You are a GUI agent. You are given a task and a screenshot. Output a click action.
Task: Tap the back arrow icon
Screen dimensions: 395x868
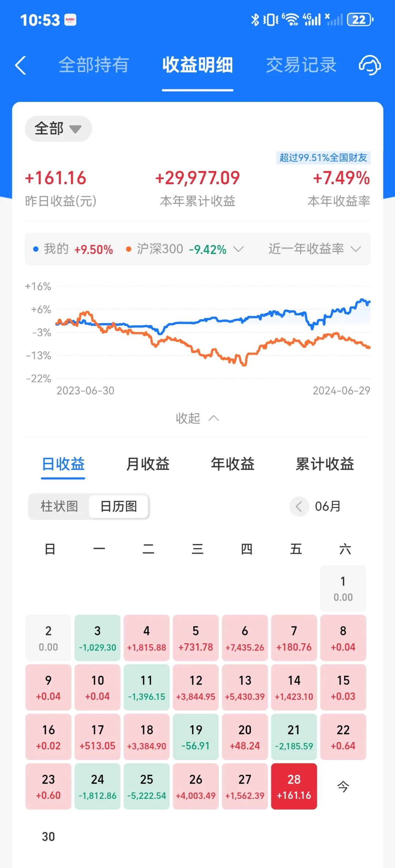20,65
